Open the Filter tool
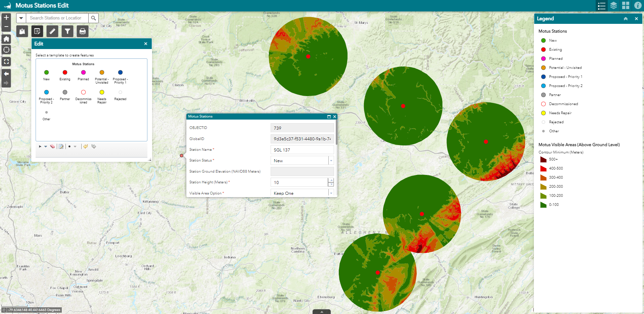Viewport: 644px width, 314px height. [67, 31]
